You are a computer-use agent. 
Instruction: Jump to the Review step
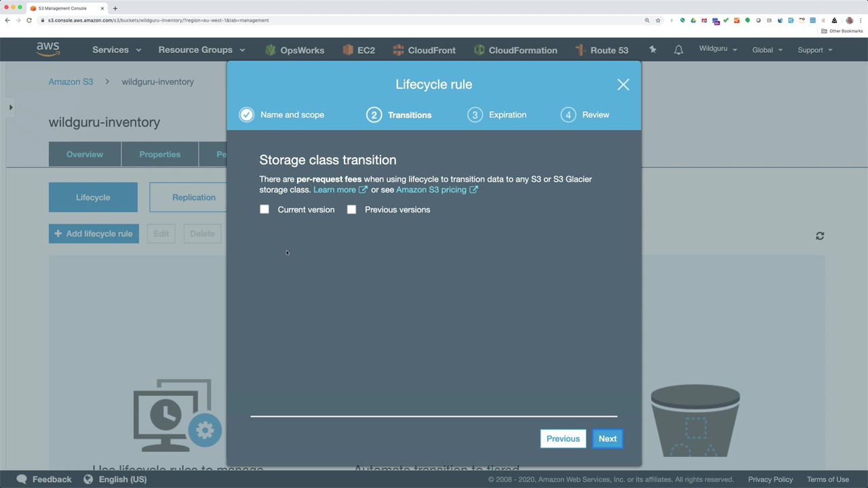pyautogui.click(x=585, y=115)
